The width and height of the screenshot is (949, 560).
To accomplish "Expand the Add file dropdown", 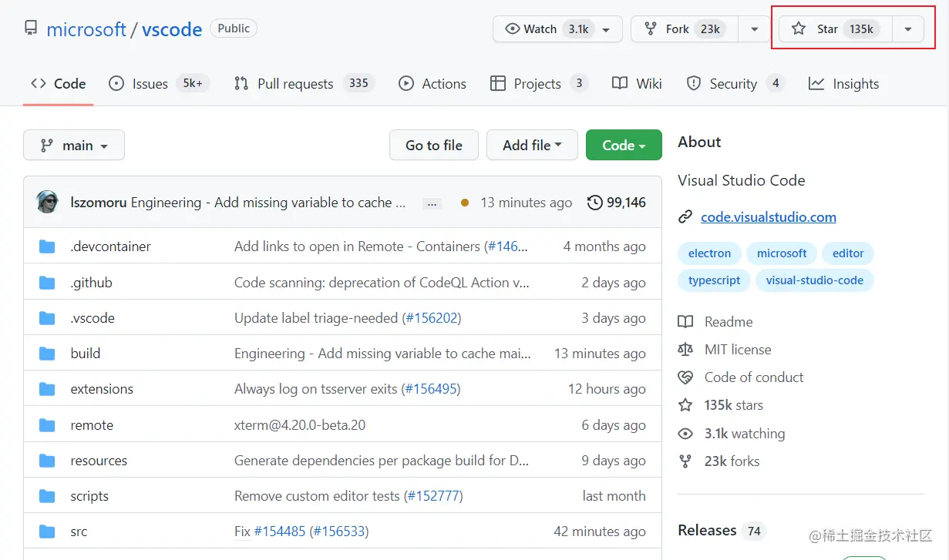I will click(x=532, y=145).
